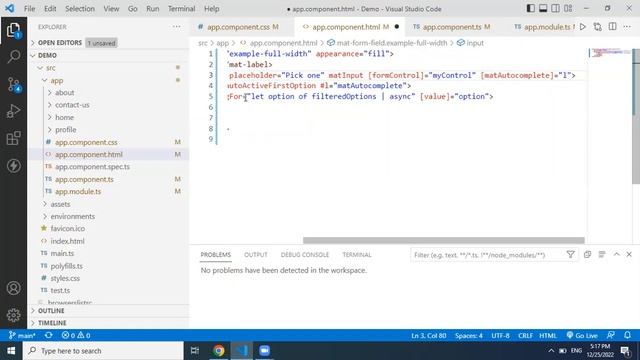Toggle primary side bar layout icon
The height and width of the screenshot is (360, 640).
click(x=531, y=9)
